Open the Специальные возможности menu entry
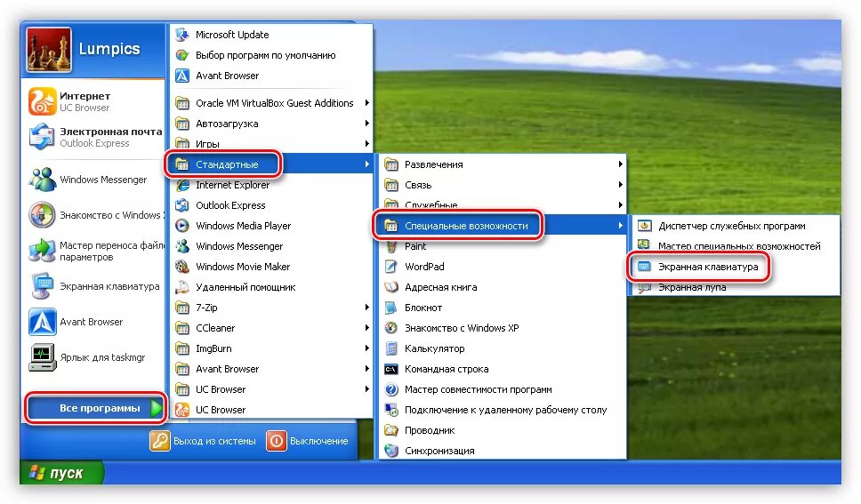The image size is (861, 504). click(x=502, y=226)
